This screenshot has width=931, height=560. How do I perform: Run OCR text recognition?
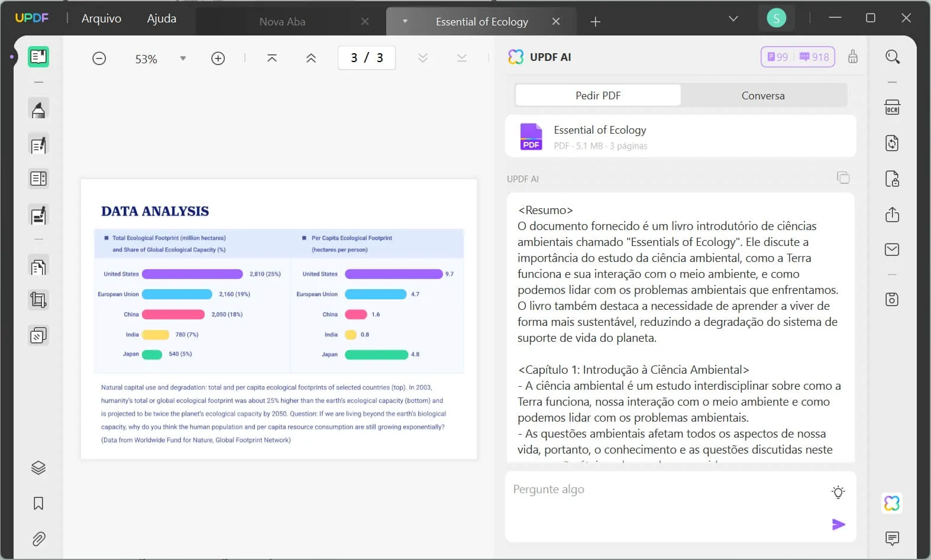[x=892, y=108]
